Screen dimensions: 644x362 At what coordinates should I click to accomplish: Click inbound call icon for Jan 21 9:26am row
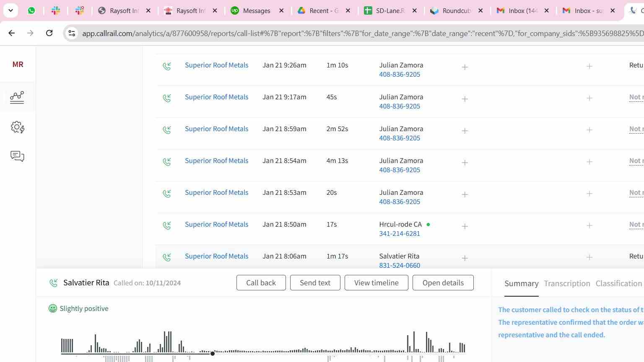click(167, 66)
